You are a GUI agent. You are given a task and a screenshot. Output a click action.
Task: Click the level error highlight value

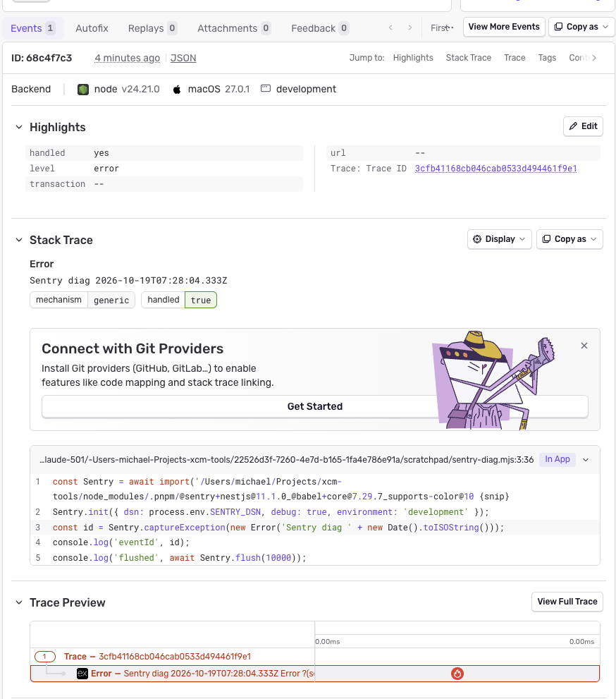tap(106, 169)
